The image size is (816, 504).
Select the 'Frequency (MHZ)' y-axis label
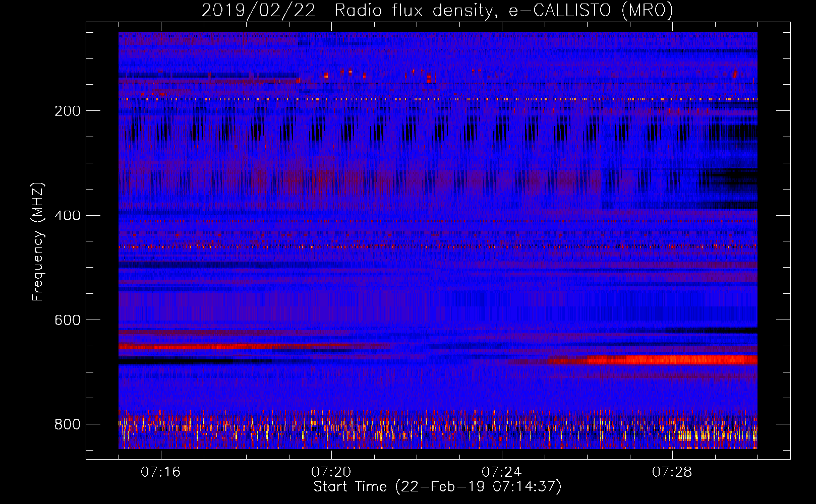(x=37, y=241)
